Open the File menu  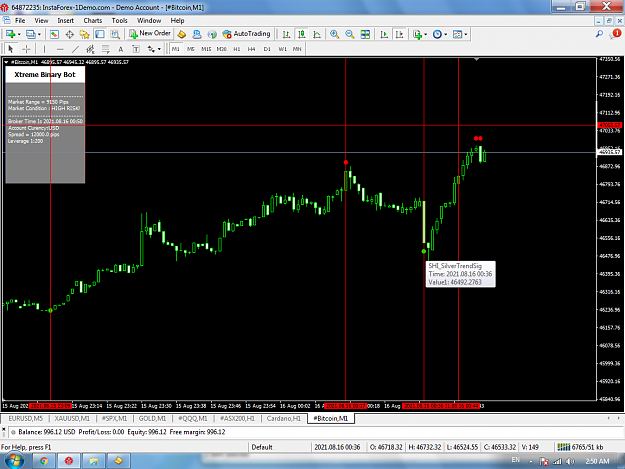20,20
